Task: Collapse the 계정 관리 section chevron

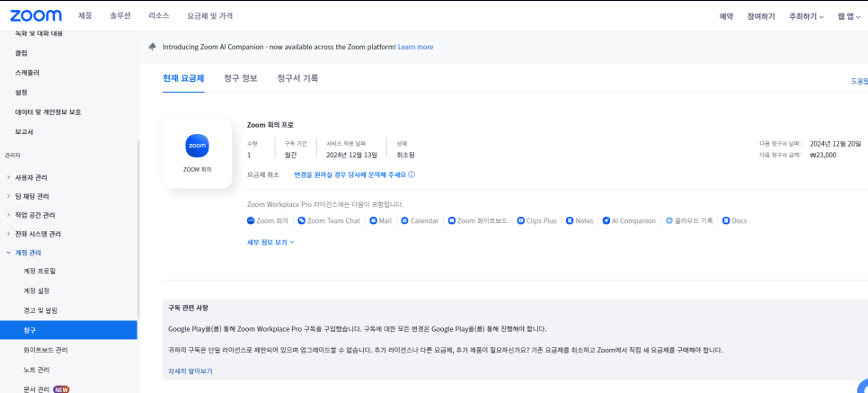Action: pyautogui.click(x=8, y=253)
